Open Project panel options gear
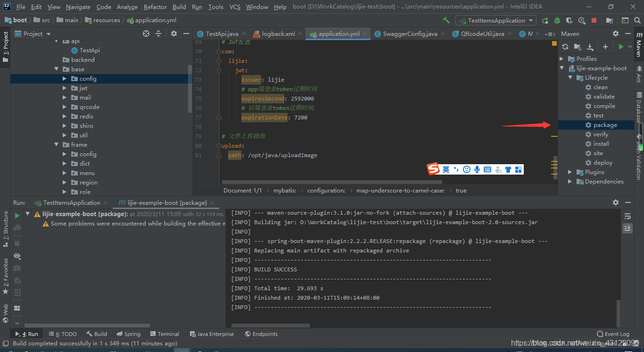Viewport: 644px width, 352px height. (173, 34)
